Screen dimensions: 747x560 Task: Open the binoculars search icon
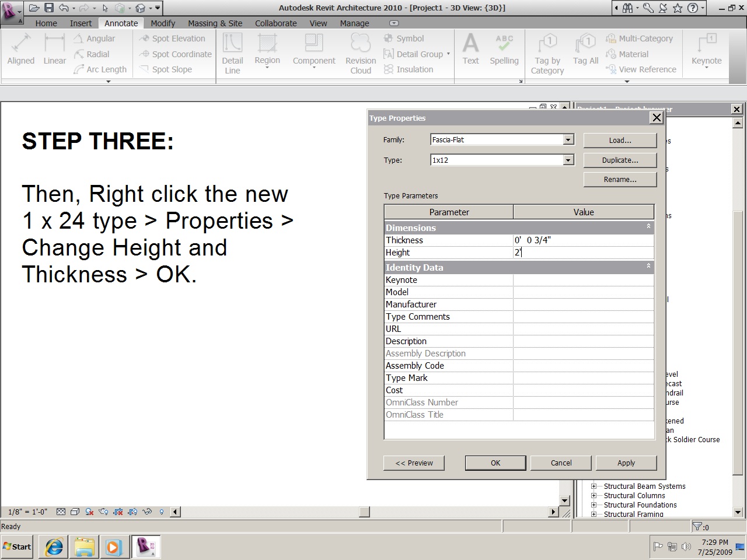628,8
